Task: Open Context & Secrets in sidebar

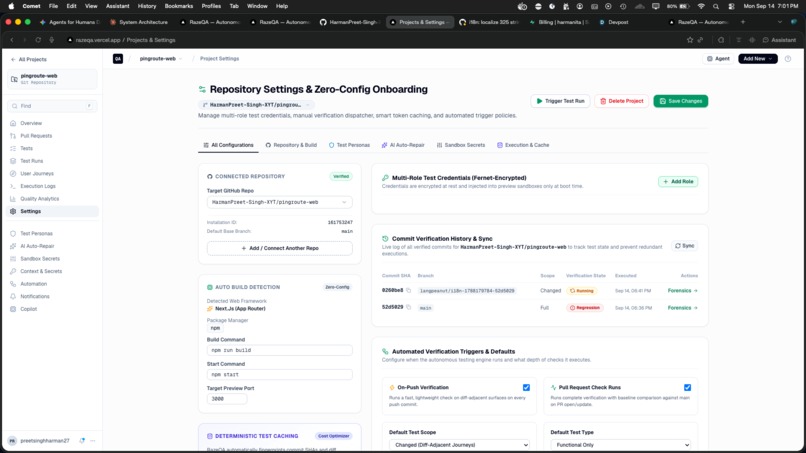Action: 41,271
